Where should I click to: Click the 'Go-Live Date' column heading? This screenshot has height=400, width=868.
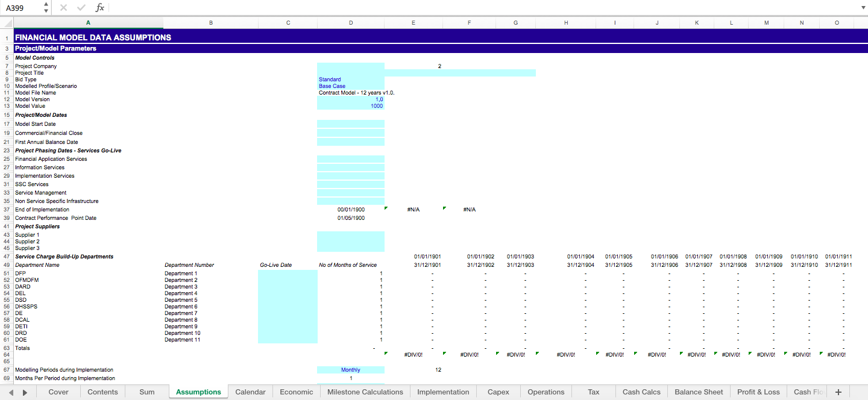click(x=276, y=265)
